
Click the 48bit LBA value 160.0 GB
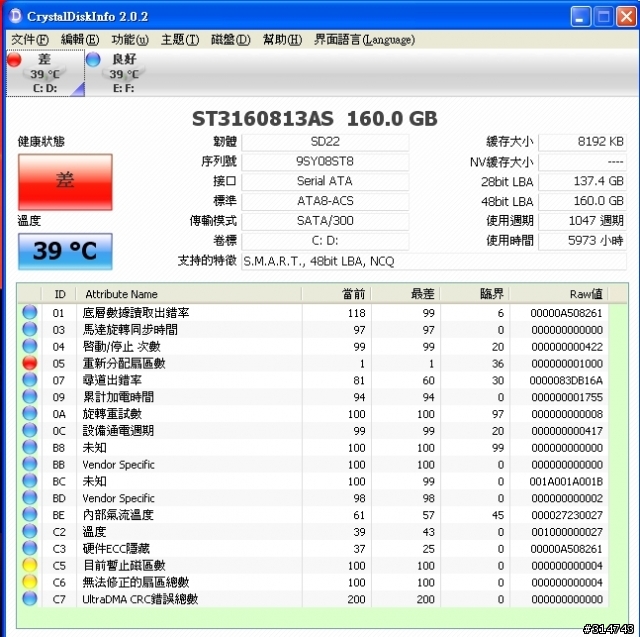(x=582, y=201)
